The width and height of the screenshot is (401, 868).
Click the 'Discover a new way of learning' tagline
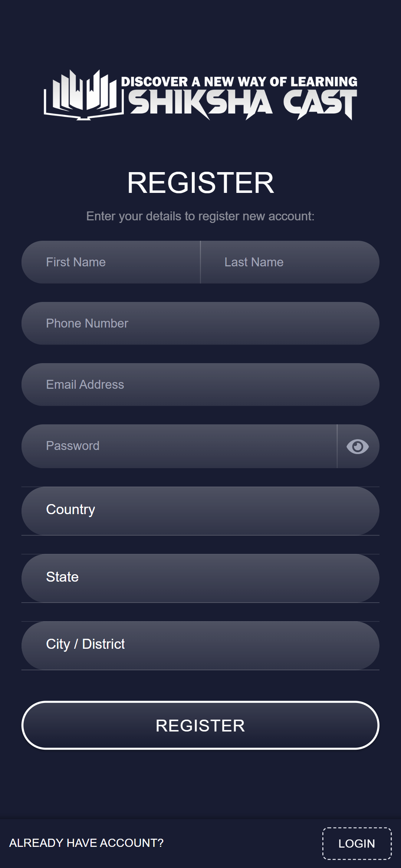tap(239, 82)
